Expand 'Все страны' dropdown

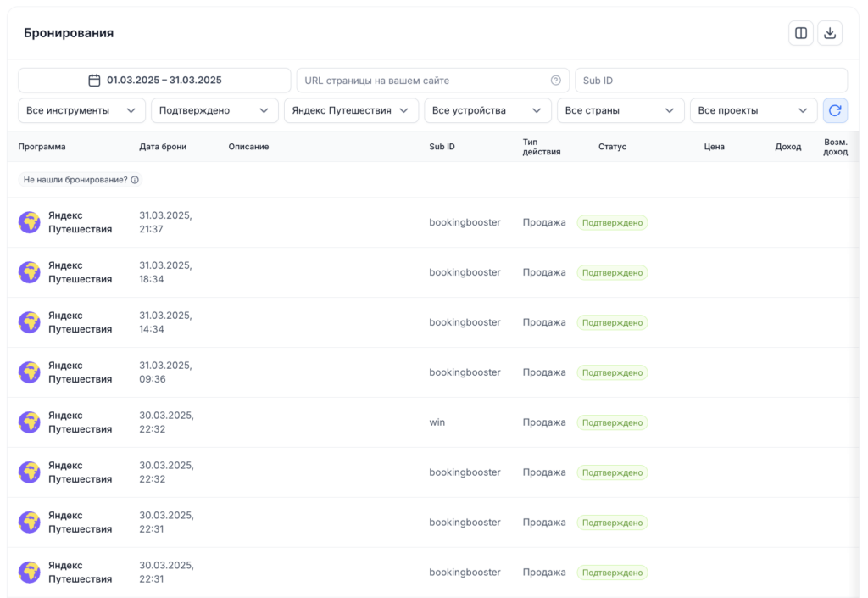point(620,110)
